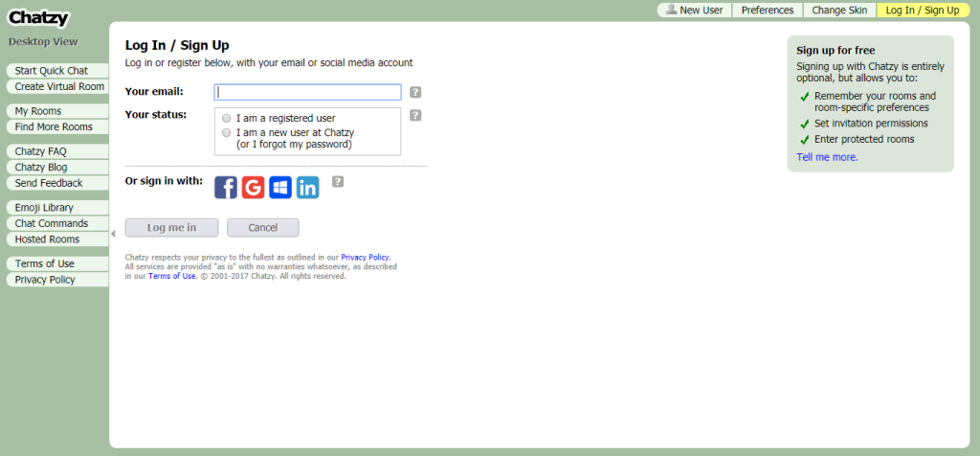
Task: Click the Desktop View label
Action: click(43, 42)
